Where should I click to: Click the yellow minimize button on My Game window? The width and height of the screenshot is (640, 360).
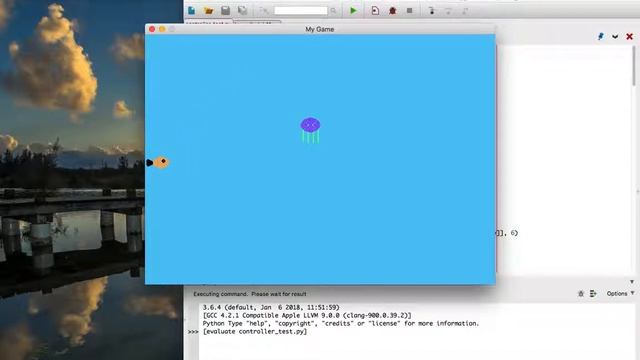point(162,29)
